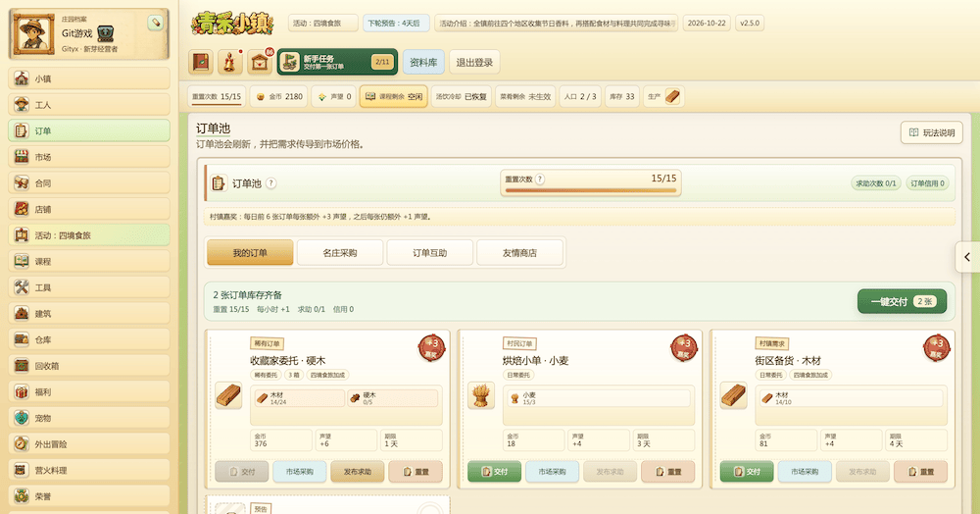Click the 重置次数 15/15 status chip

217,96
